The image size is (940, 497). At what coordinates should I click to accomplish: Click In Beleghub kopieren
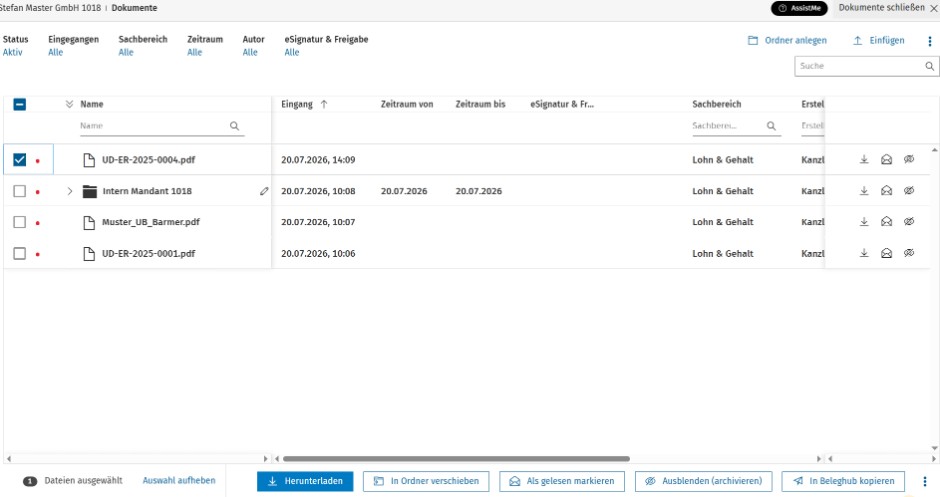pos(843,481)
